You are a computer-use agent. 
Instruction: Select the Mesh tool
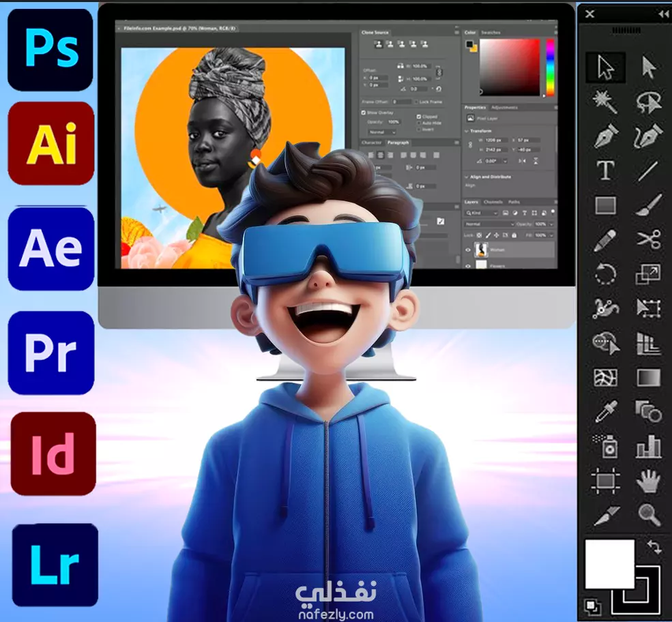coord(606,378)
